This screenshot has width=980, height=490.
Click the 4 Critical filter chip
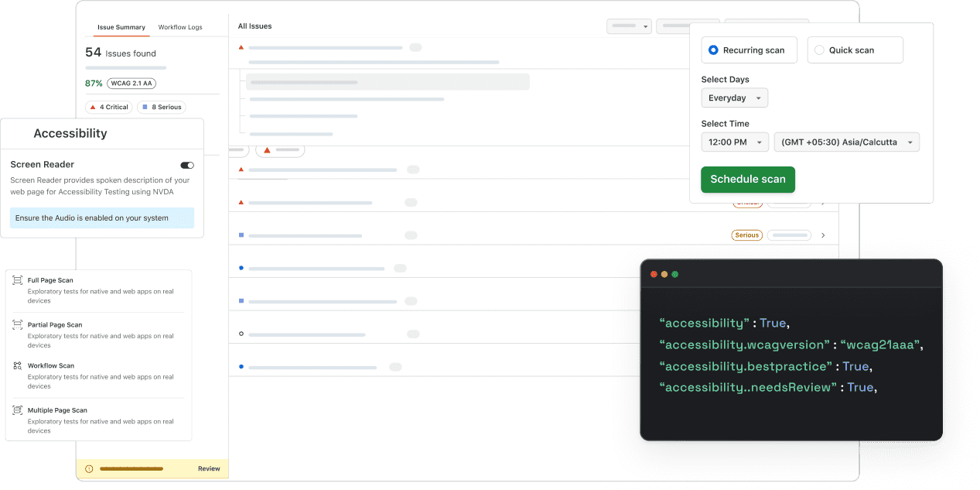(108, 108)
